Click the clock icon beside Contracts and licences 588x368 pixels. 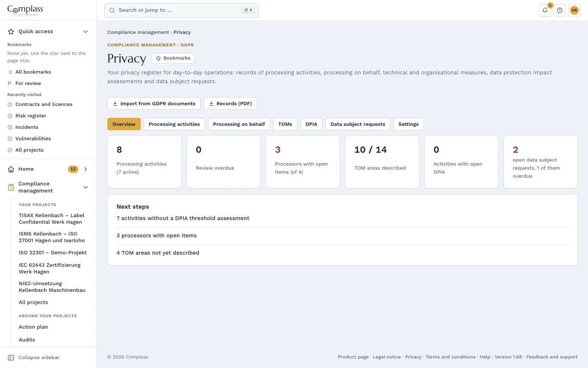[x=10, y=105]
